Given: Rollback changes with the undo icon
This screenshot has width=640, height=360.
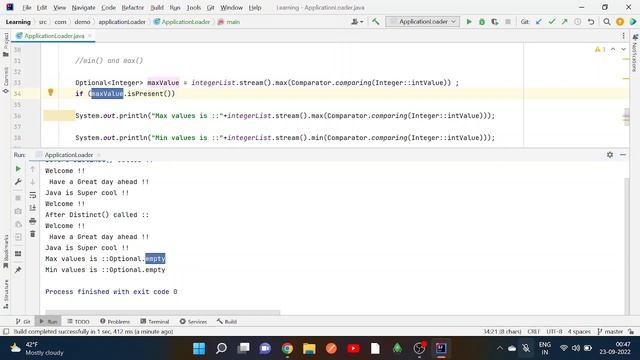Looking at the screenshot, I should click(x=591, y=22).
